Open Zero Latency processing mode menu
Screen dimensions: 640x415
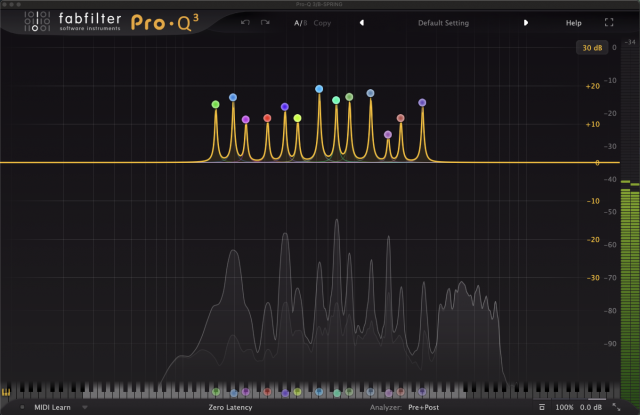[x=230, y=407]
